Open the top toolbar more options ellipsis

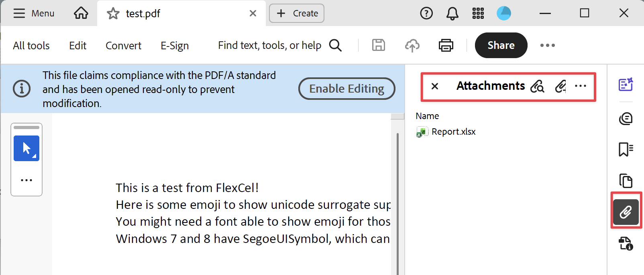pos(547,45)
